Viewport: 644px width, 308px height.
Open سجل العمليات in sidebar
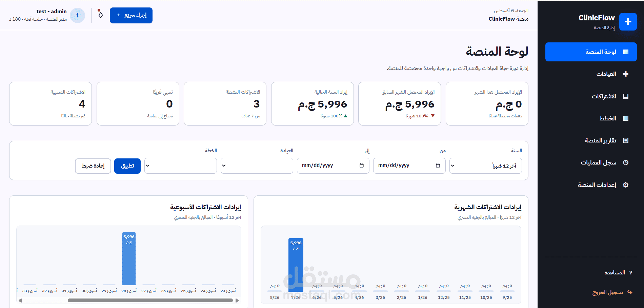(x=591, y=162)
